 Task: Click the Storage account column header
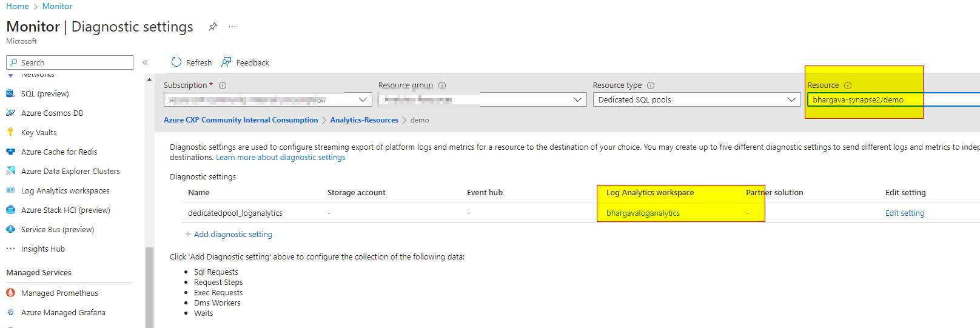pyautogui.click(x=357, y=192)
